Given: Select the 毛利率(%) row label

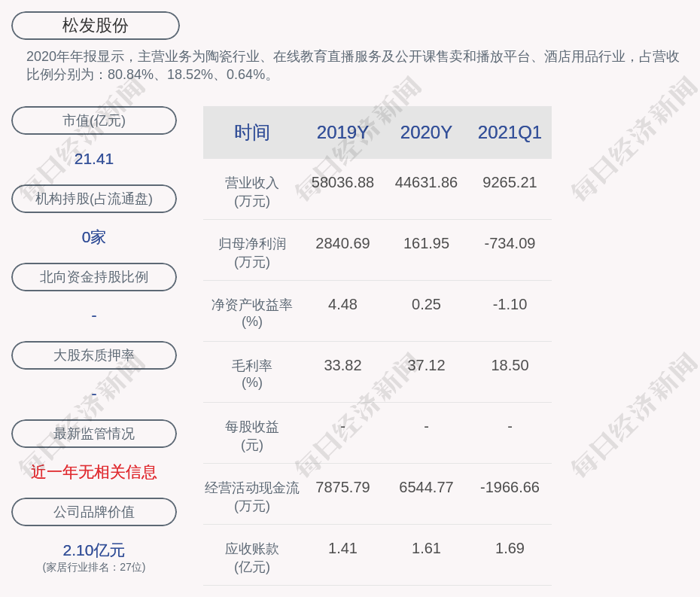Looking at the screenshot, I should (x=252, y=374).
